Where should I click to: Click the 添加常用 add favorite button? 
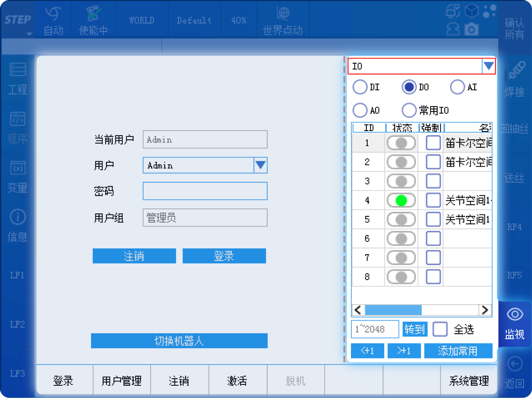pos(458,351)
